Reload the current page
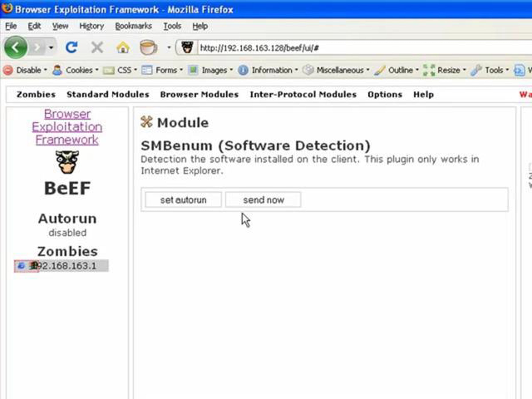Screen dimensions: 532x399 (71, 47)
